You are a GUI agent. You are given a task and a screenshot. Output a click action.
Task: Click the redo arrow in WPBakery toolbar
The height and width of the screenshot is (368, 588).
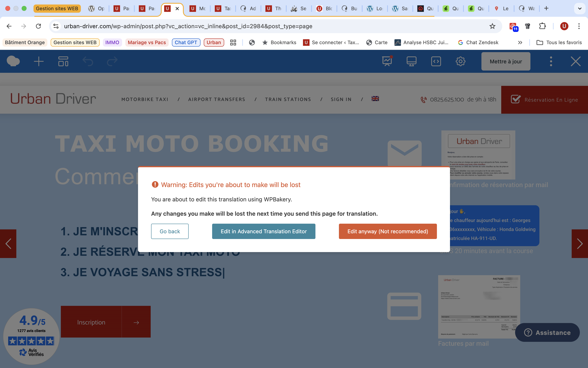click(112, 61)
